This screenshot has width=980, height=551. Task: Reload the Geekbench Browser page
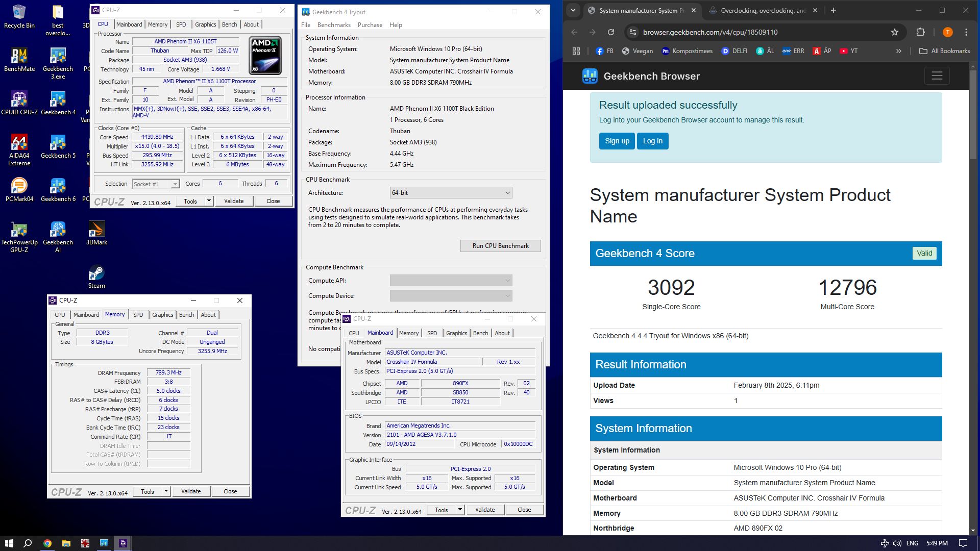click(611, 32)
